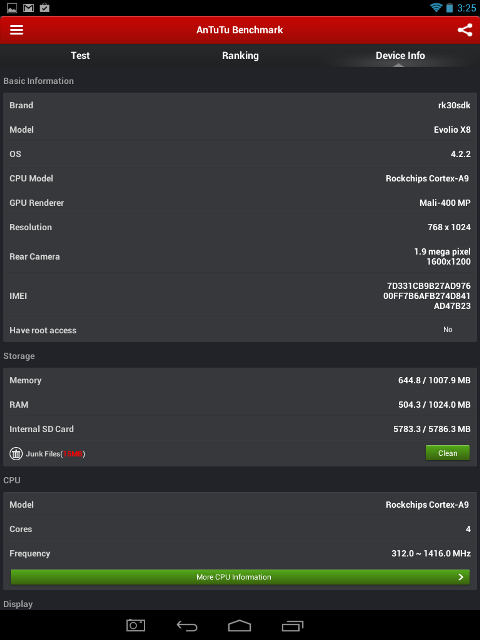
Task: Expand details via More CPU Information chevron
Action: pos(461,577)
